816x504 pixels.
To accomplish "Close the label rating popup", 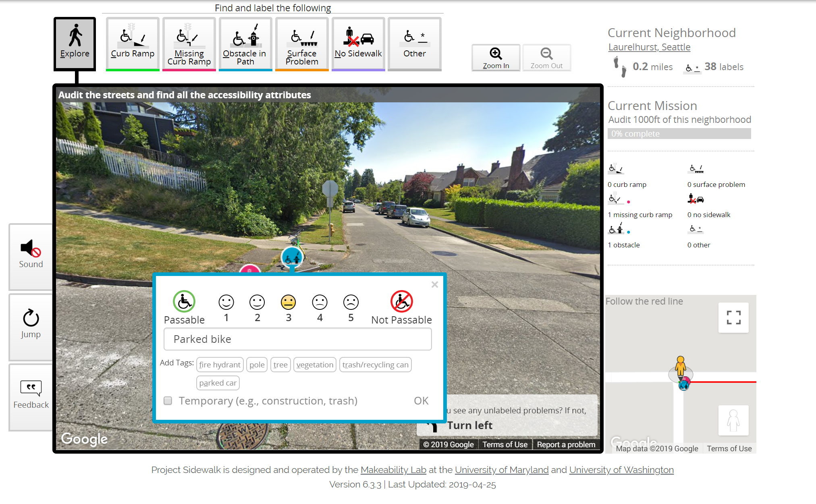I will click(434, 284).
